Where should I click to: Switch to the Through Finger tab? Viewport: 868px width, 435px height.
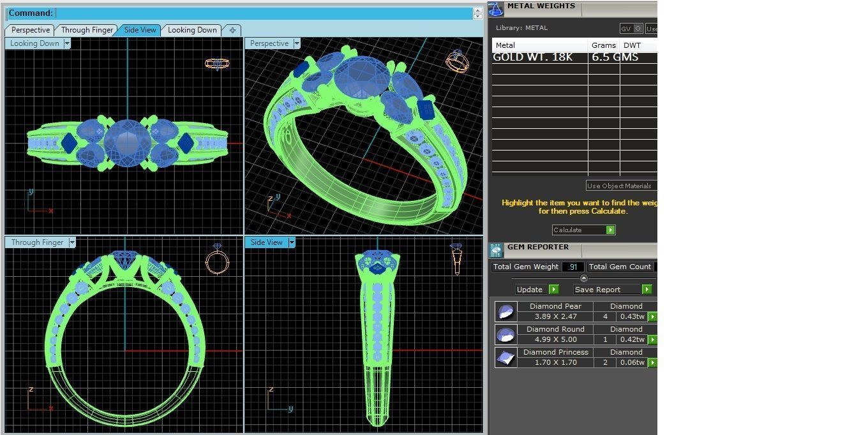(x=87, y=30)
